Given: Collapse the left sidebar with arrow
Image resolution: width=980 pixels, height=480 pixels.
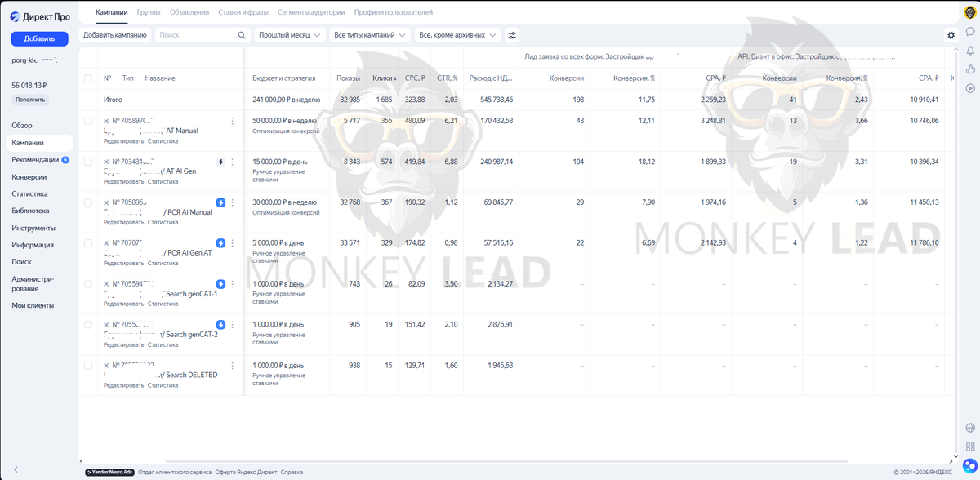Looking at the screenshot, I should pos(16,469).
